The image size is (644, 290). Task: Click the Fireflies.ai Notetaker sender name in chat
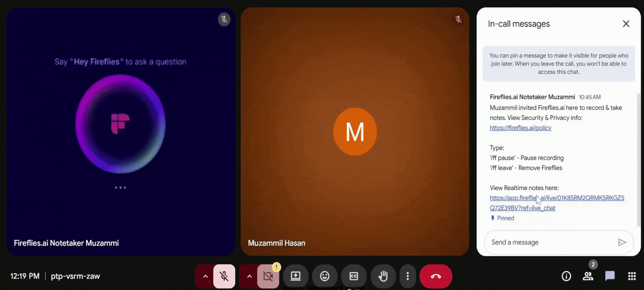(532, 97)
